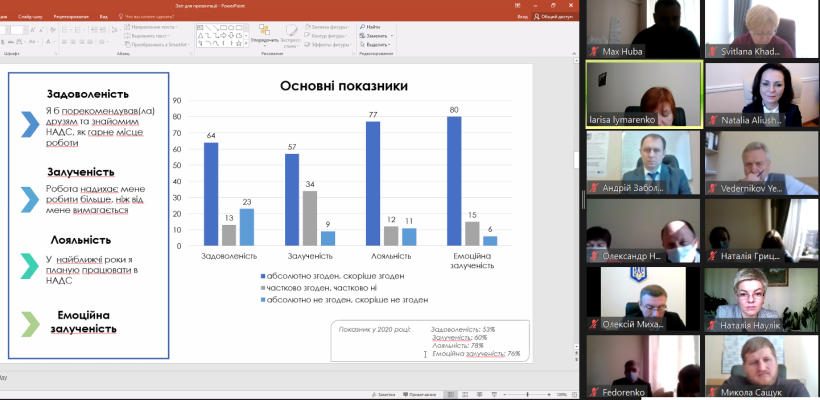The image size is (820, 400).
Task: Select the oval shape in gallery
Action: point(231,28)
